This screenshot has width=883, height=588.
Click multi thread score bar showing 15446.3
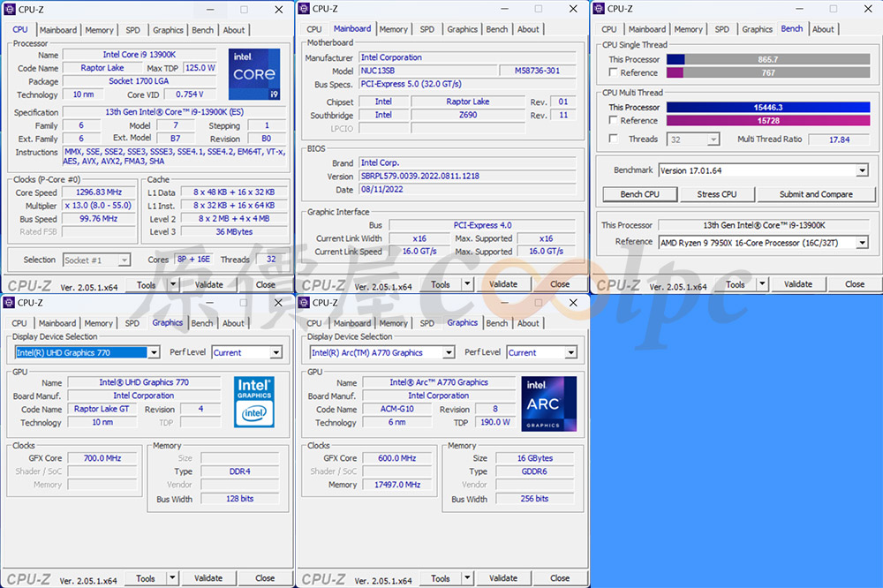768,107
